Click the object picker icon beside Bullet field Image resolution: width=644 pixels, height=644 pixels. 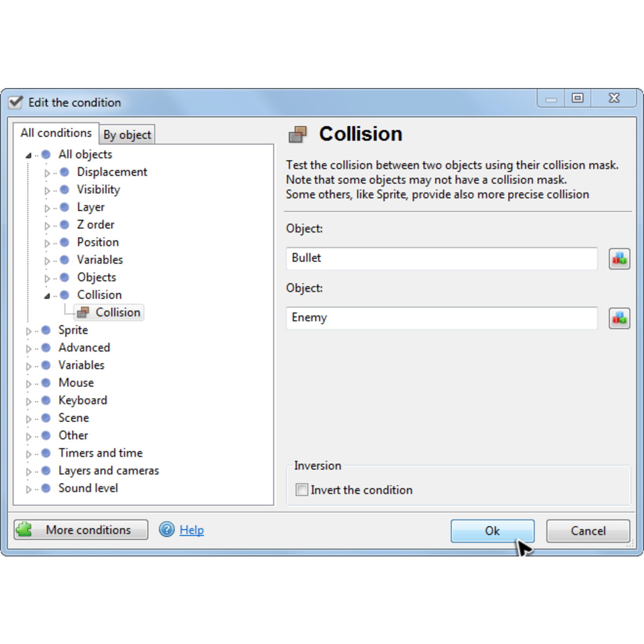tap(619, 258)
